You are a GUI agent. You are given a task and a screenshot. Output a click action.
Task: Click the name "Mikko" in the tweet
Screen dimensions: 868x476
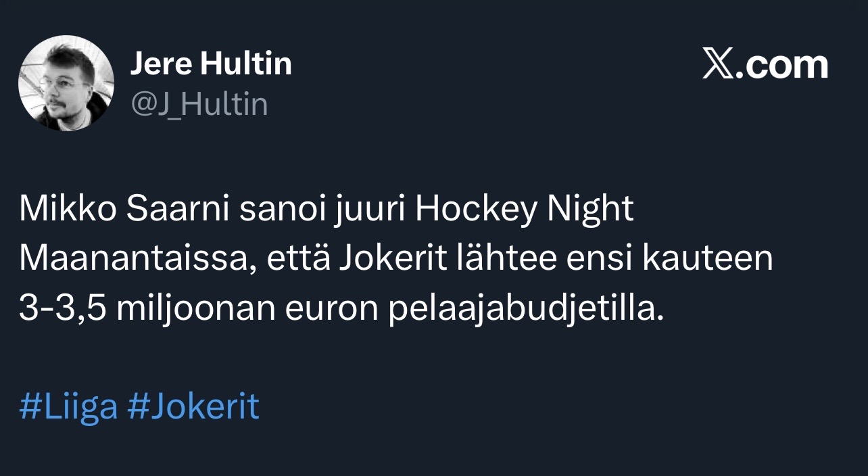(x=61, y=210)
